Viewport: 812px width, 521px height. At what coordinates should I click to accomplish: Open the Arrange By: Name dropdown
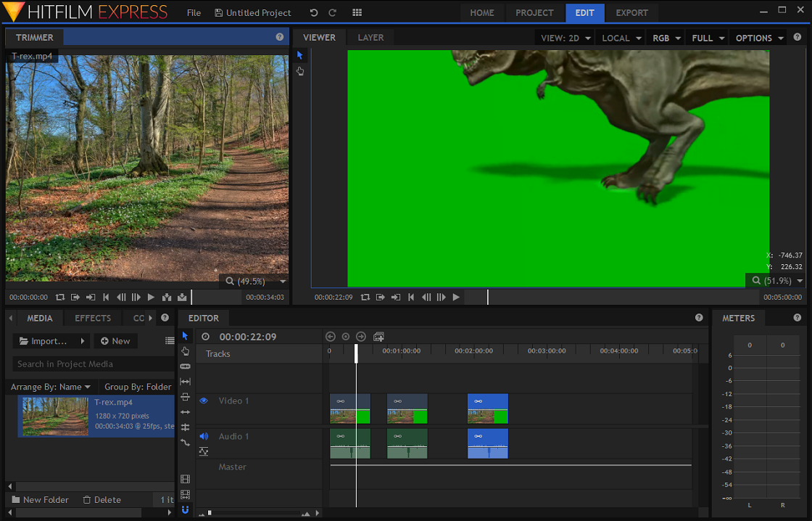(51, 387)
